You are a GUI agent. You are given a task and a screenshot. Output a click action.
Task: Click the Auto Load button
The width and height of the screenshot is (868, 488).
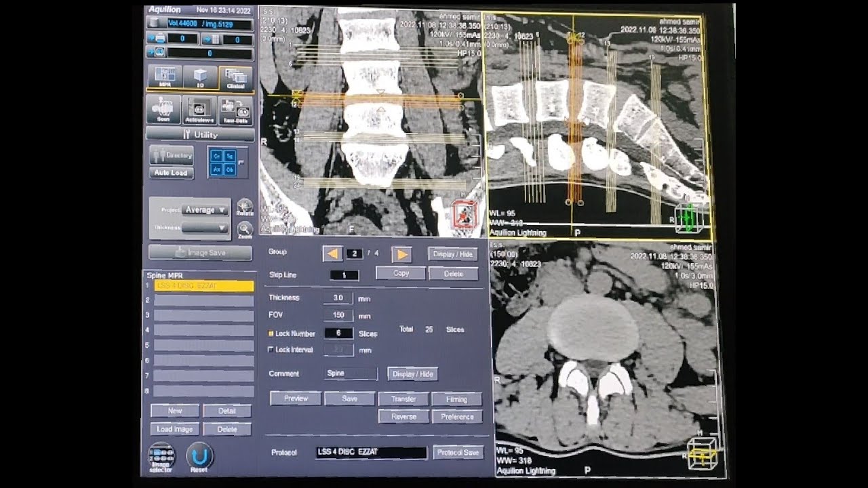172,173
